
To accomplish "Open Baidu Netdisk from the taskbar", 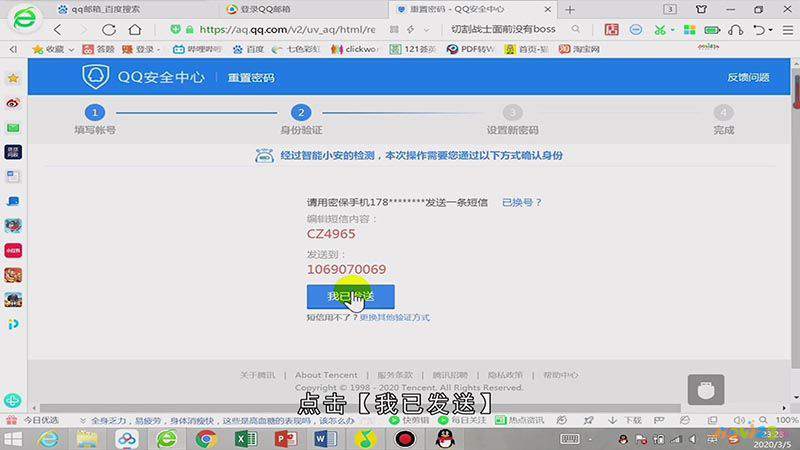I will coord(127,439).
